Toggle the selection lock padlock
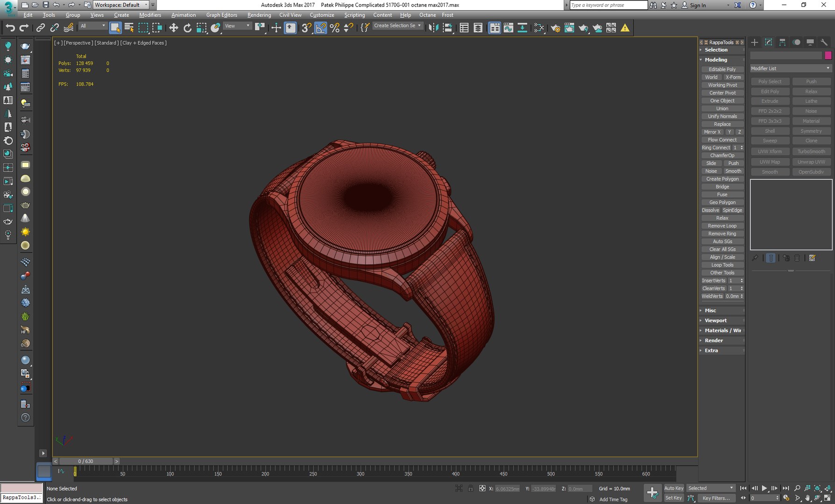The width and height of the screenshot is (835, 504). click(471, 489)
